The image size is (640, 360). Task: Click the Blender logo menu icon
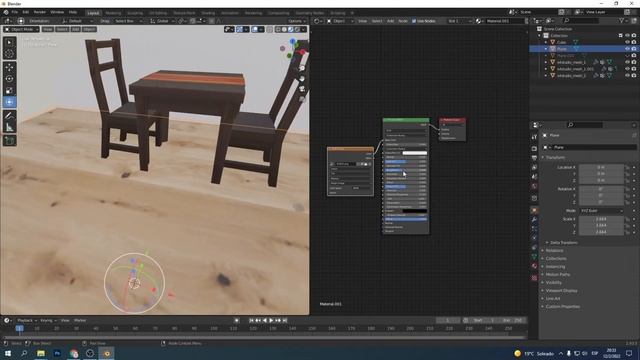click(6, 12)
